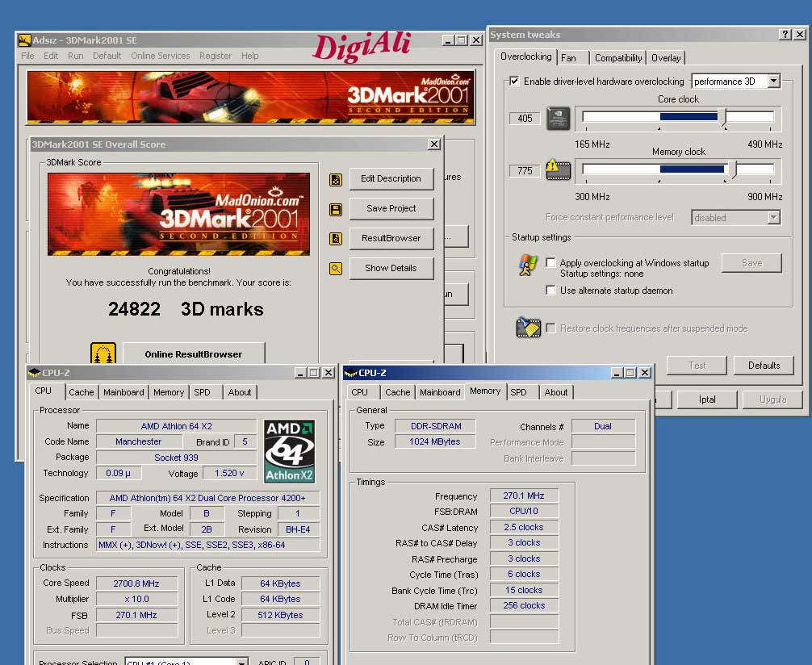The height and width of the screenshot is (665, 812).
Task: Open Cache tab in left CPU-Z window
Action: (82, 392)
